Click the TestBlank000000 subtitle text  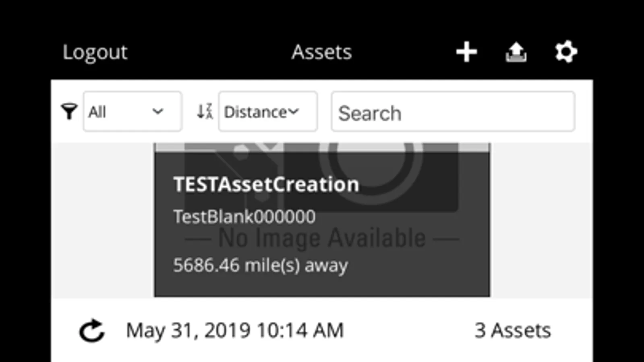244,217
